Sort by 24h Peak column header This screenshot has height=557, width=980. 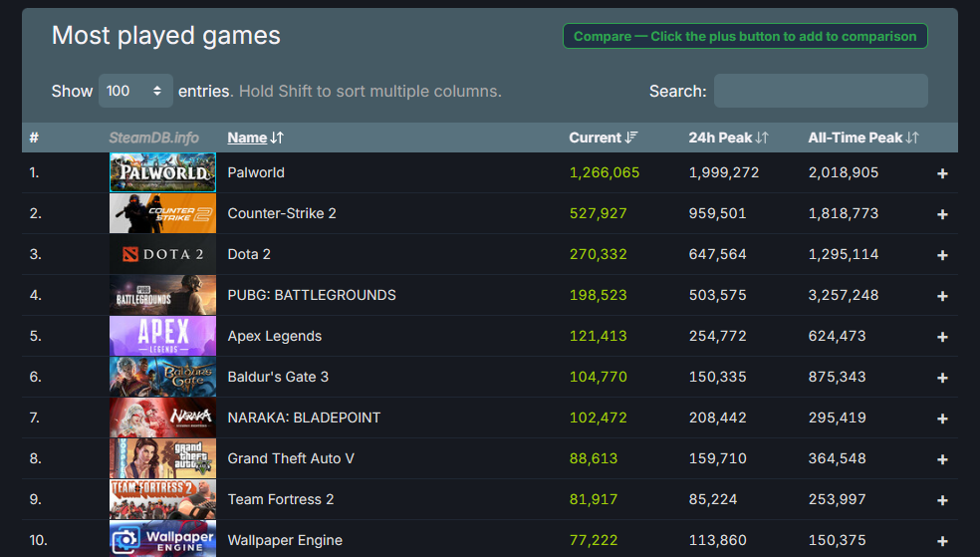(728, 138)
